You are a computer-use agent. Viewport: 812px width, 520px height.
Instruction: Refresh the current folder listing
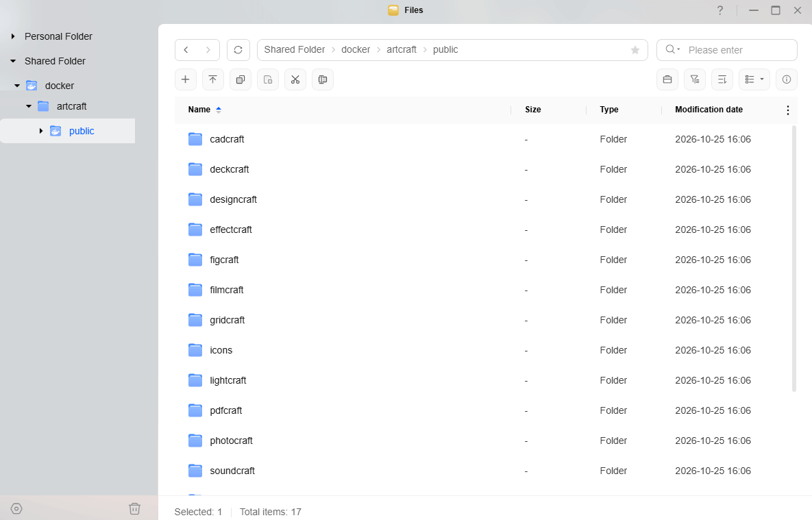click(x=238, y=50)
